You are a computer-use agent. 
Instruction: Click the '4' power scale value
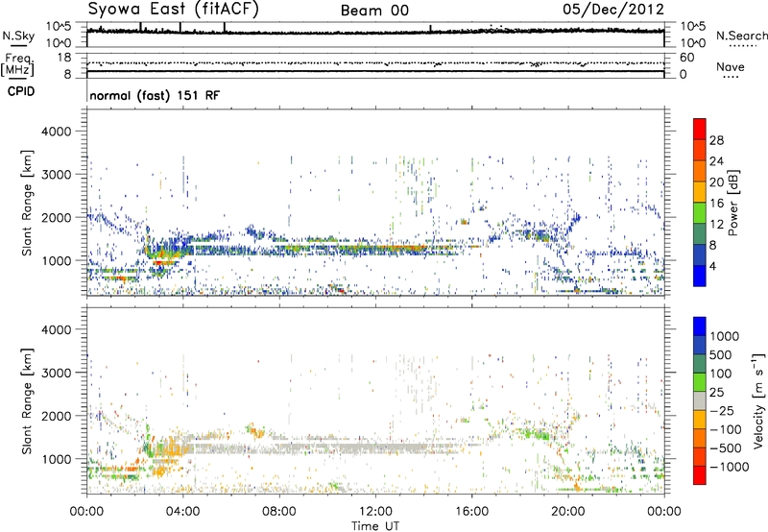713,266
